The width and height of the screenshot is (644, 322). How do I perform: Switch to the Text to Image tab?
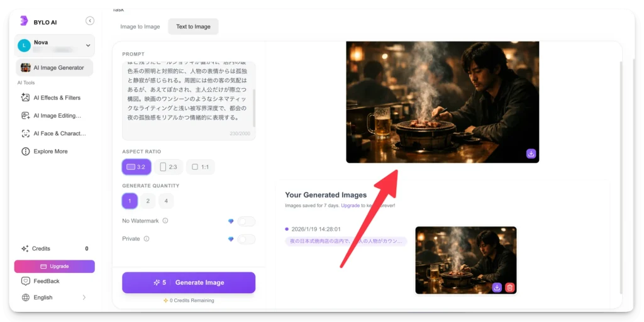tap(193, 26)
